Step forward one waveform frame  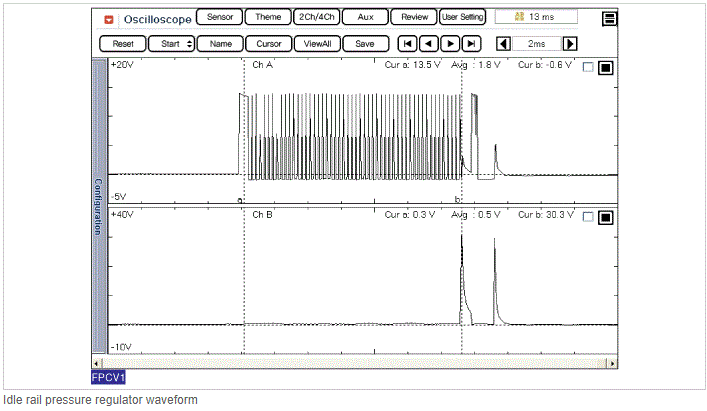click(450, 44)
